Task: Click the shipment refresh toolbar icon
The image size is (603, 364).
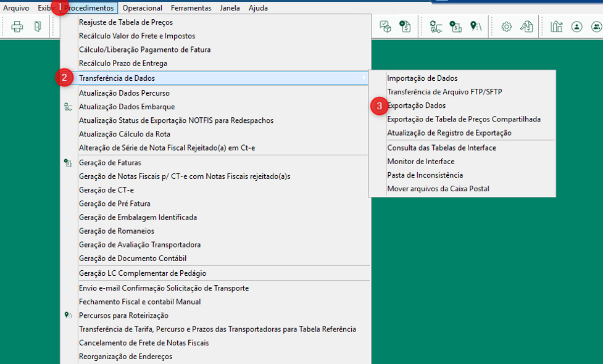Action: pyautogui.click(x=436, y=27)
